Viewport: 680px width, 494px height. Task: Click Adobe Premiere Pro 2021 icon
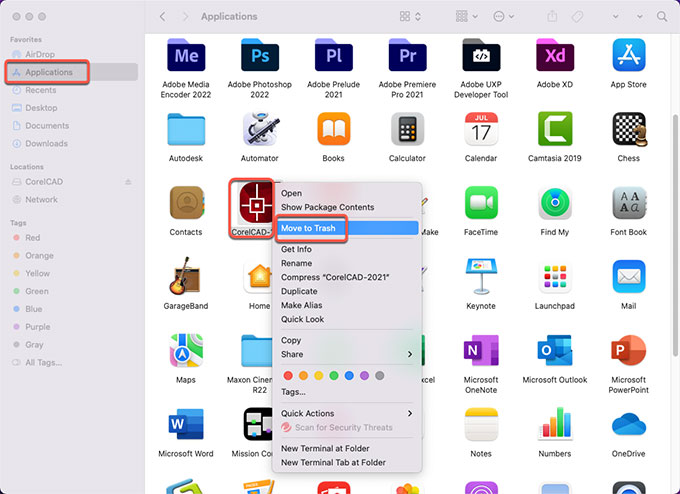coord(407,55)
